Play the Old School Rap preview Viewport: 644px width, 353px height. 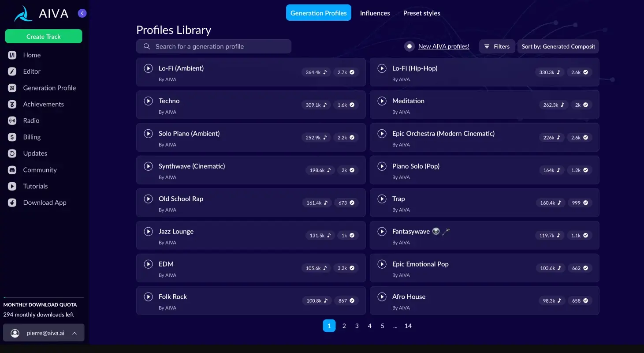click(149, 199)
